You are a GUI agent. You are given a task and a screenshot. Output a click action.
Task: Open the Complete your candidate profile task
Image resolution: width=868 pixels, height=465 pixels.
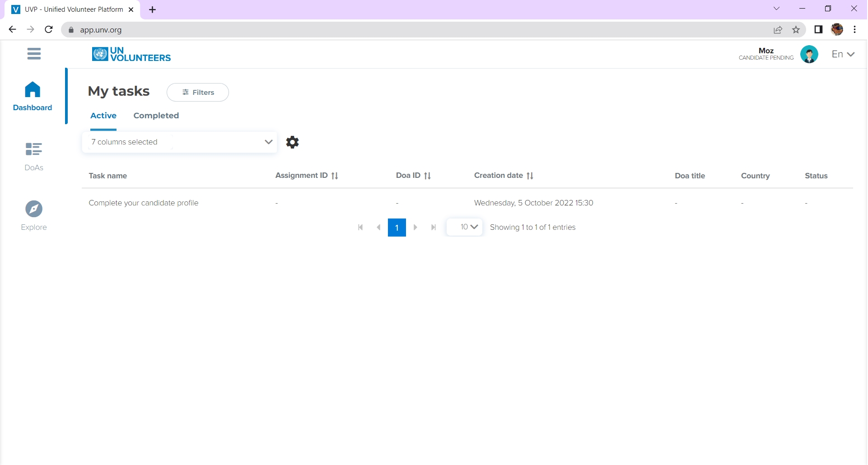coord(143,203)
